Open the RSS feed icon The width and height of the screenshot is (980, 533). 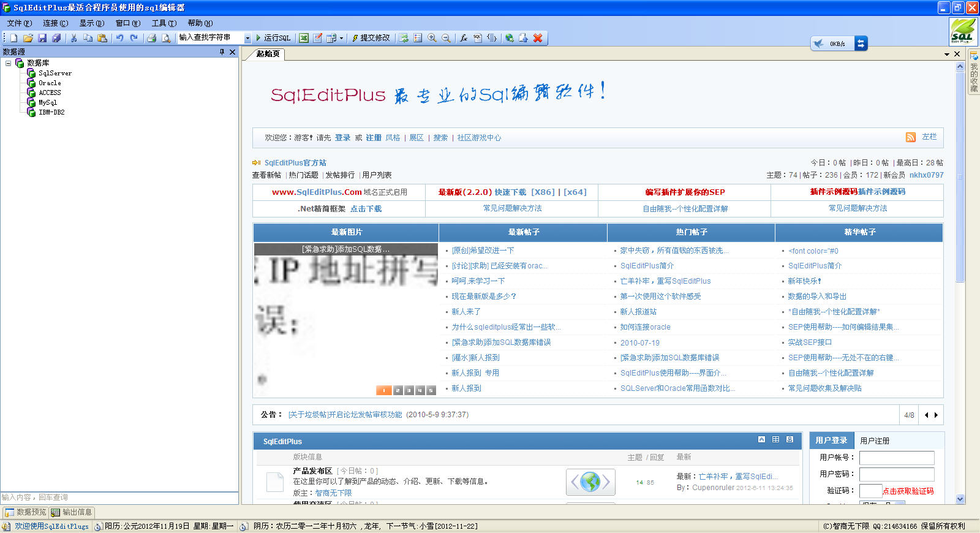tap(911, 137)
